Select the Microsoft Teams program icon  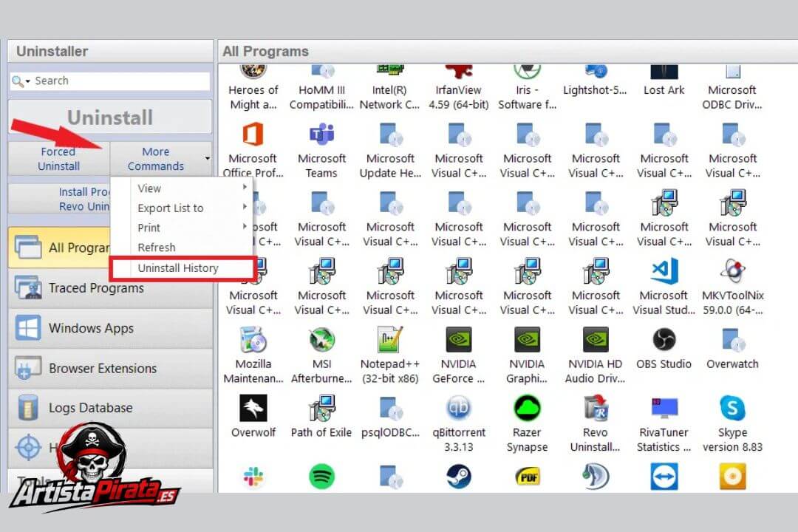pos(321,135)
